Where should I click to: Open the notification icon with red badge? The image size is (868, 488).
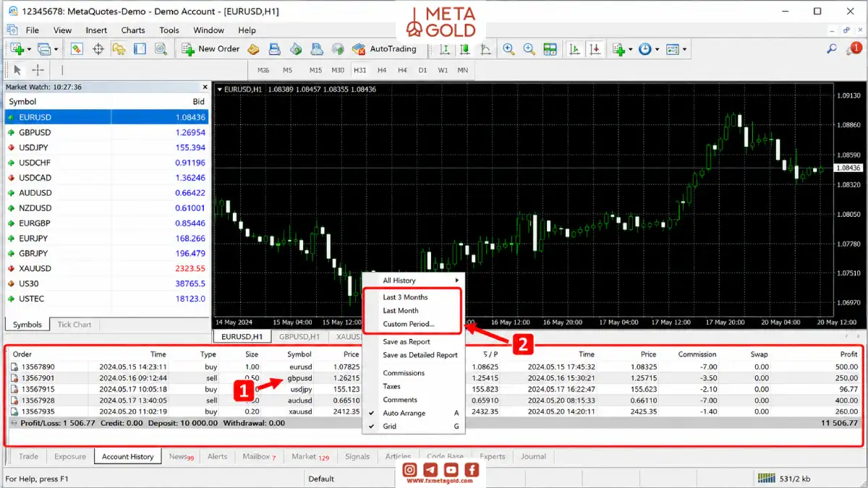[x=854, y=48]
